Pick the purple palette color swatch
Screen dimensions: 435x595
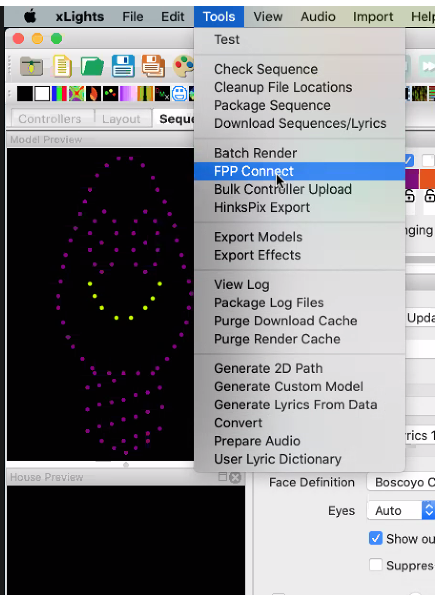pyautogui.click(x=412, y=179)
